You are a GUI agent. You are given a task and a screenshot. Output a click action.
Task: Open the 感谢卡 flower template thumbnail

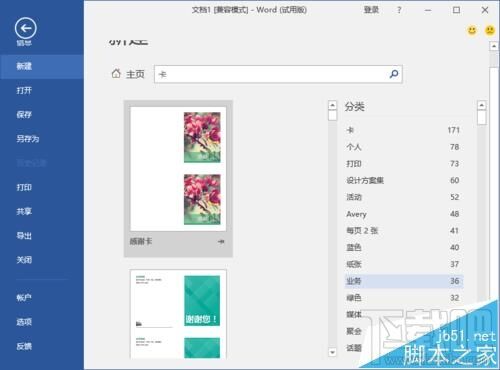click(x=178, y=169)
